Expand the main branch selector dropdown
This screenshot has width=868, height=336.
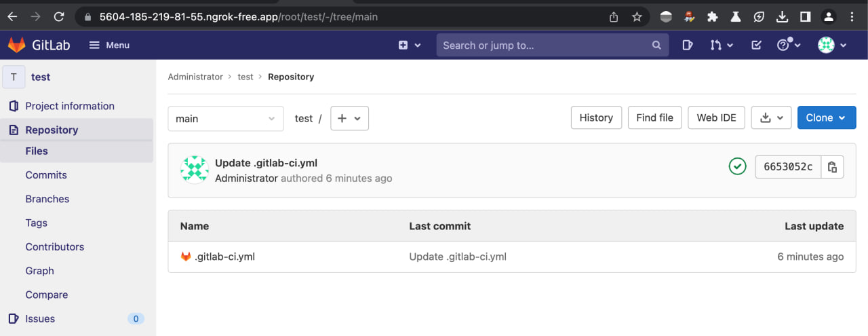click(x=225, y=118)
